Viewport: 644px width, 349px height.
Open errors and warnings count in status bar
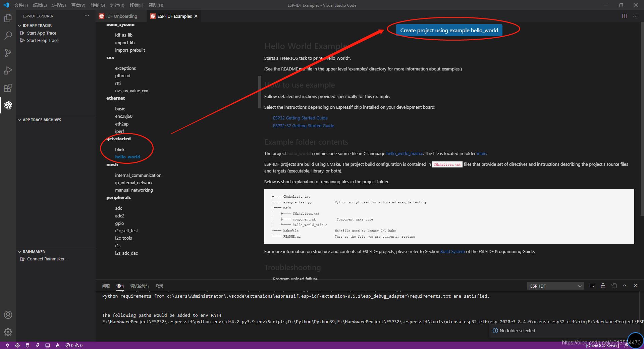pos(74,345)
